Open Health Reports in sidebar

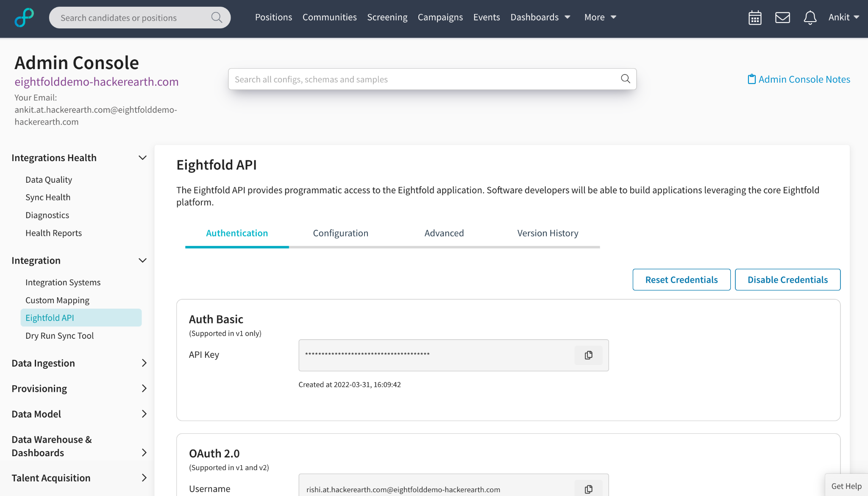[53, 233]
